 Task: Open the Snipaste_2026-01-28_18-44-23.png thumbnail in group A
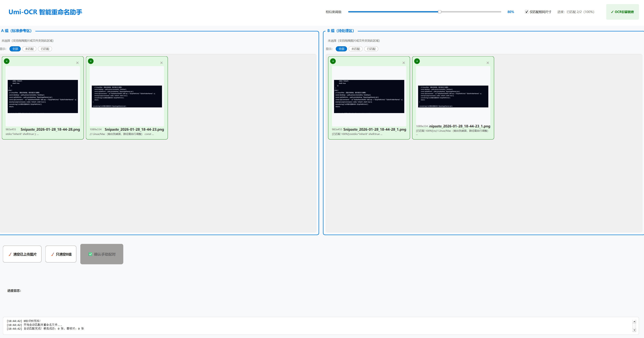click(127, 96)
